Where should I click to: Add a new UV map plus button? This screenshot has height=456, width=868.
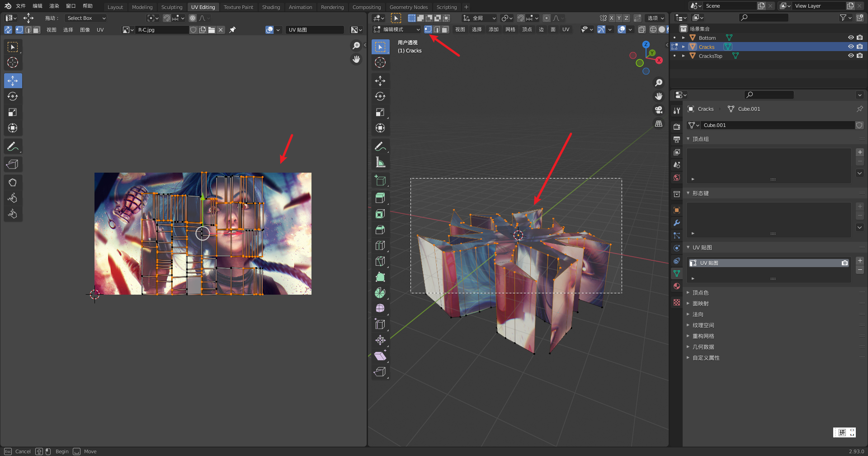pos(860,261)
